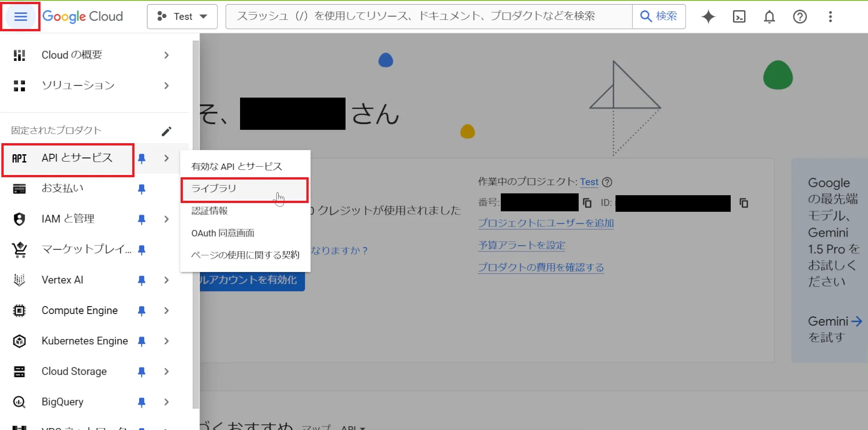Open the Test project selector dropdown
Viewport: 868px width, 430px height.
tap(182, 17)
